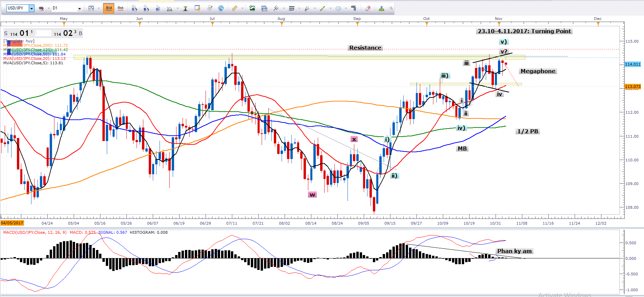Click the zoom out magnifier icon
This screenshot has height=297, width=644.
tap(146, 8)
